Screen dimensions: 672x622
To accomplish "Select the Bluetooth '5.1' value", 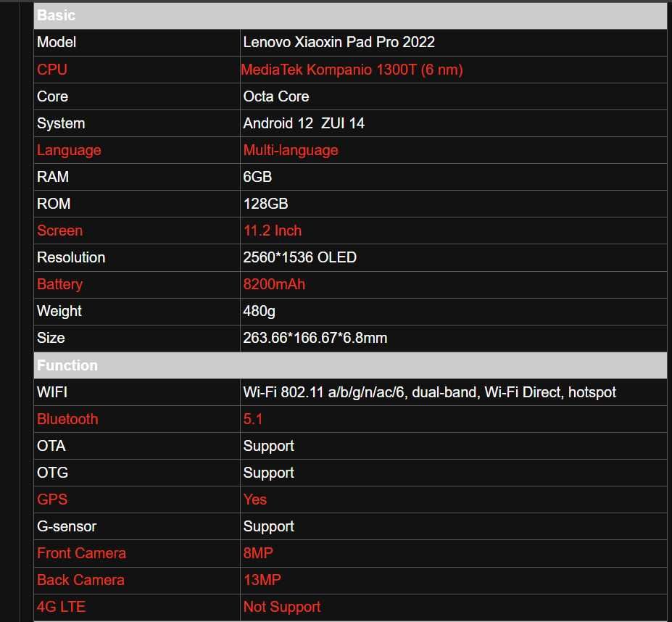I will pyautogui.click(x=252, y=419).
